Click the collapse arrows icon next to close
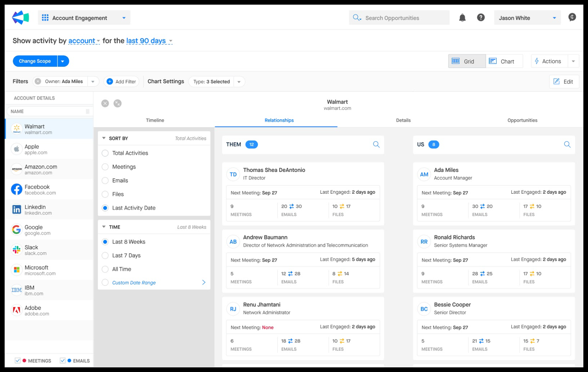This screenshot has width=588, height=372. [117, 103]
